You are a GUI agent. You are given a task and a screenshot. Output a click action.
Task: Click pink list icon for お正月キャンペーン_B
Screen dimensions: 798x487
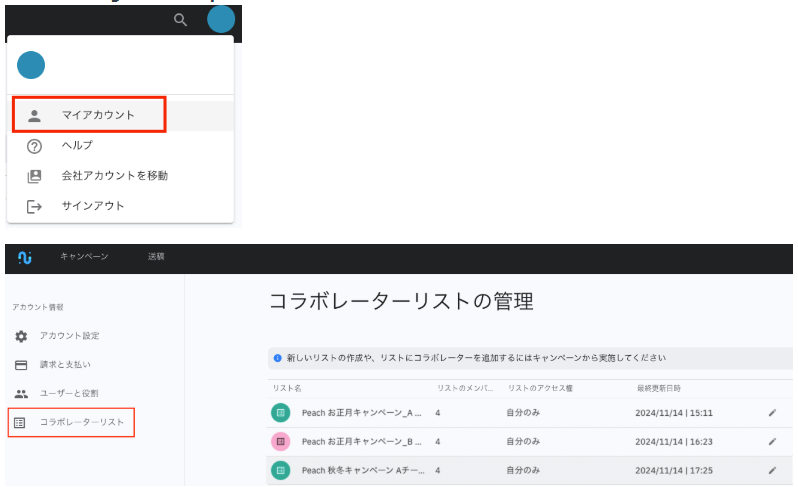pyautogui.click(x=281, y=441)
